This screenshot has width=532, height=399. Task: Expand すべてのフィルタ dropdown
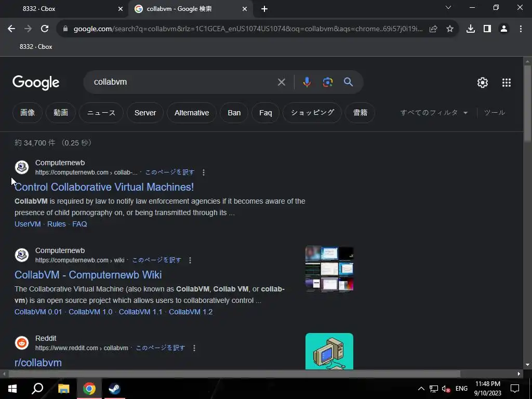tap(434, 113)
